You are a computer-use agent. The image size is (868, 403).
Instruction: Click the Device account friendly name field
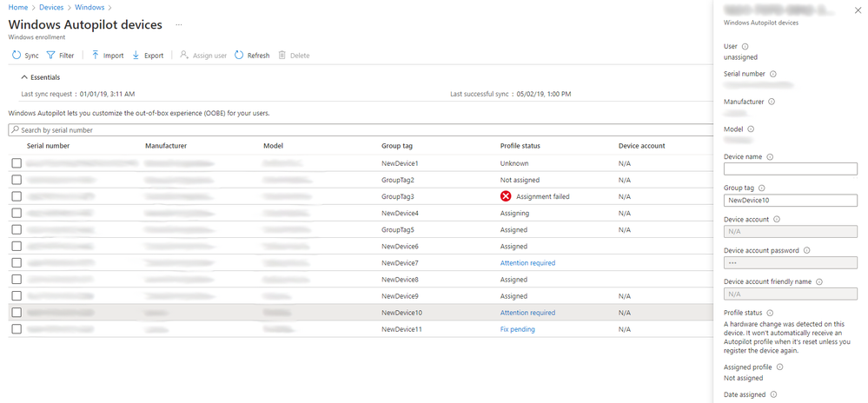click(791, 294)
